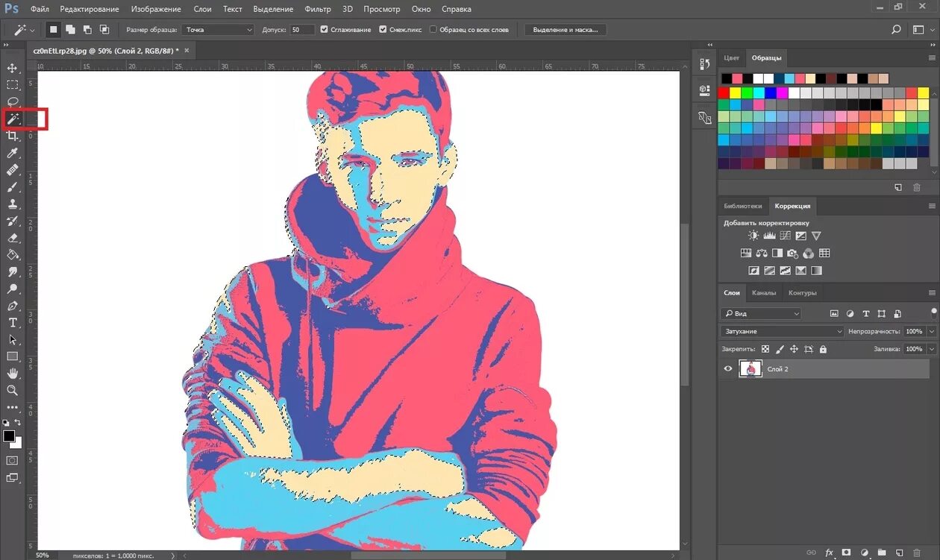
Task: Switch to the Каналы tab
Action: [764, 292]
